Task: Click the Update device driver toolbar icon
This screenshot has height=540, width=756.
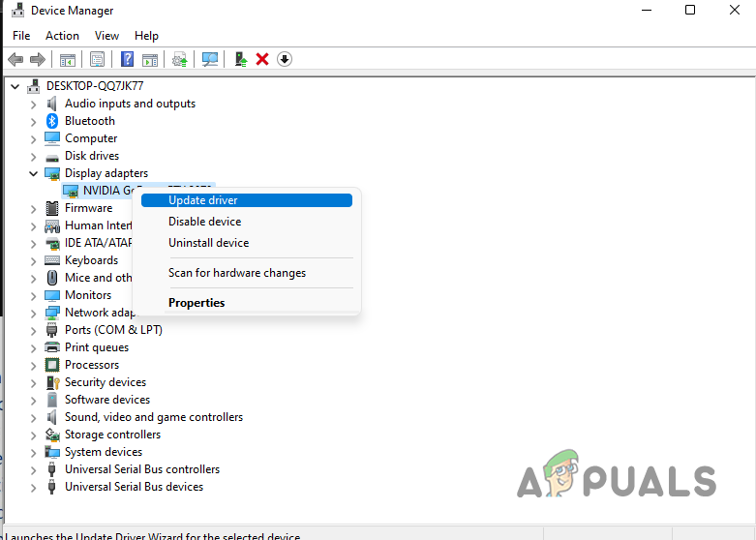Action: [x=180, y=60]
